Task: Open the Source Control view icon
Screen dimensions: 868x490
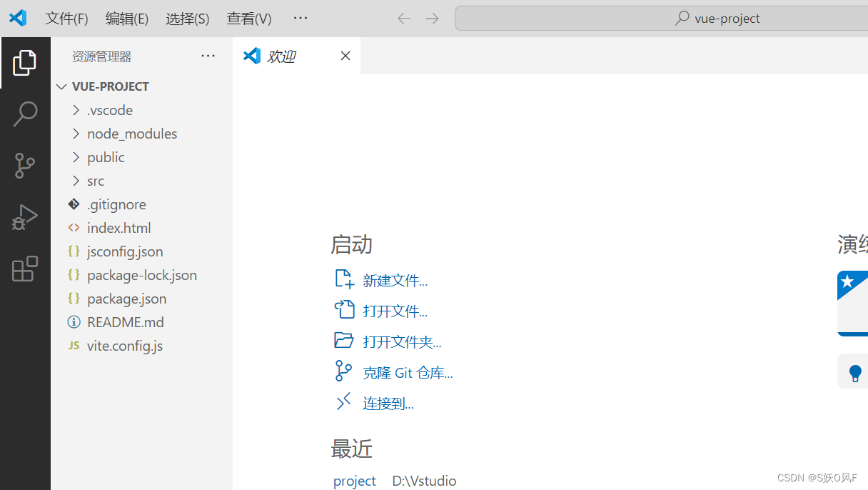Action: coord(25,166)
